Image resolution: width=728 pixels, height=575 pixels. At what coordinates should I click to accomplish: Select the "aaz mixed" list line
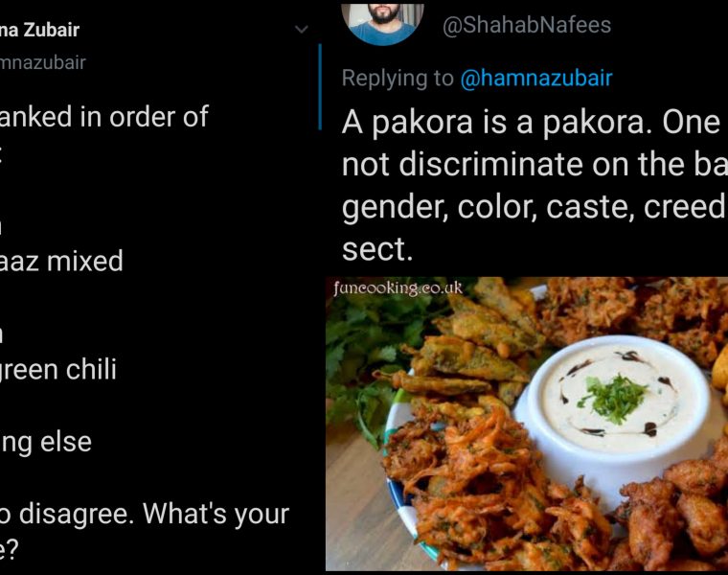click(61, 260)
